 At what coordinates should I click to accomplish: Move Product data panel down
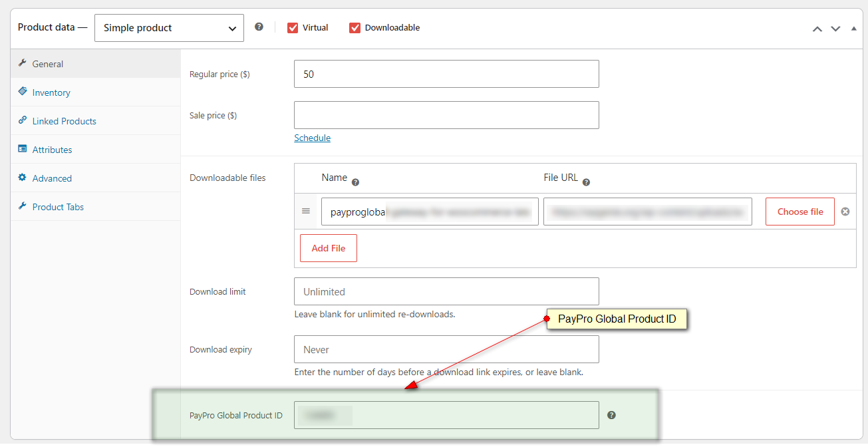[x=835, y=29]
